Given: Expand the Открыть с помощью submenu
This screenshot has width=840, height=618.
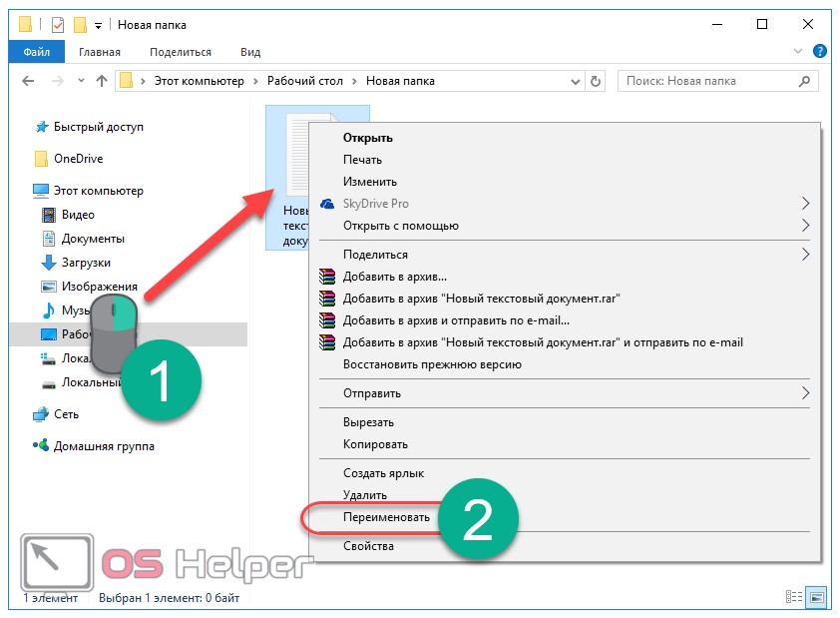Looking at the screenshot, I should tap(806, 226).
